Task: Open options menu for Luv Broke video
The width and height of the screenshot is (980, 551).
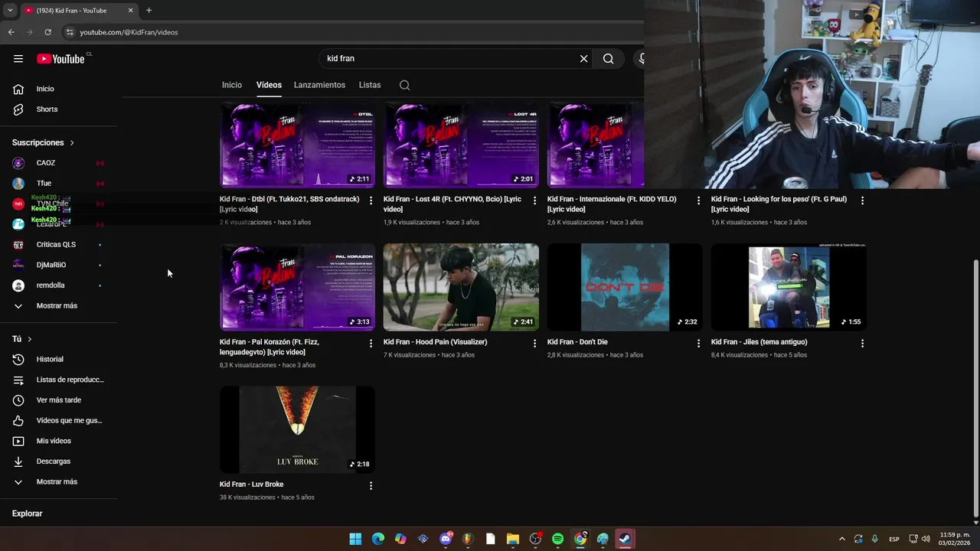Action: [x=371, y=486]
